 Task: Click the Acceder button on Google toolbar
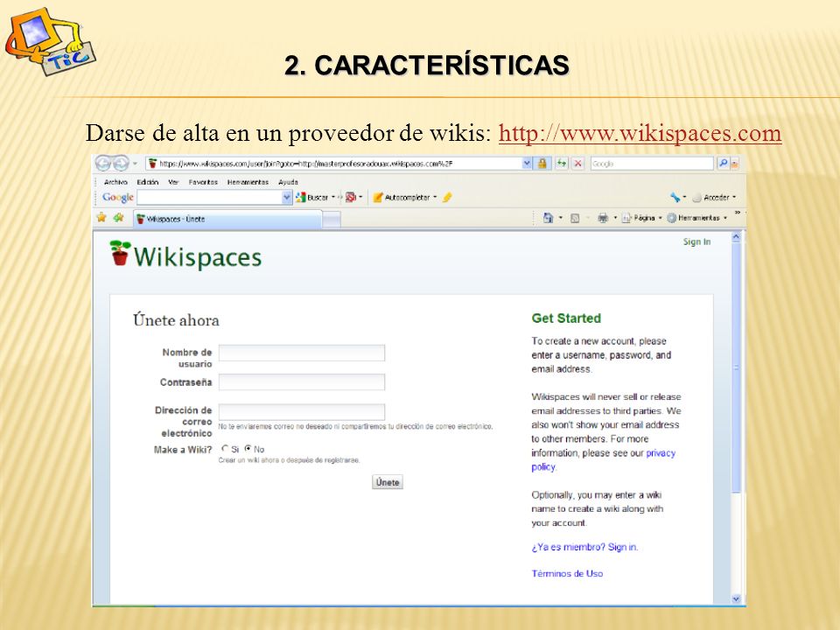[710, 198]
